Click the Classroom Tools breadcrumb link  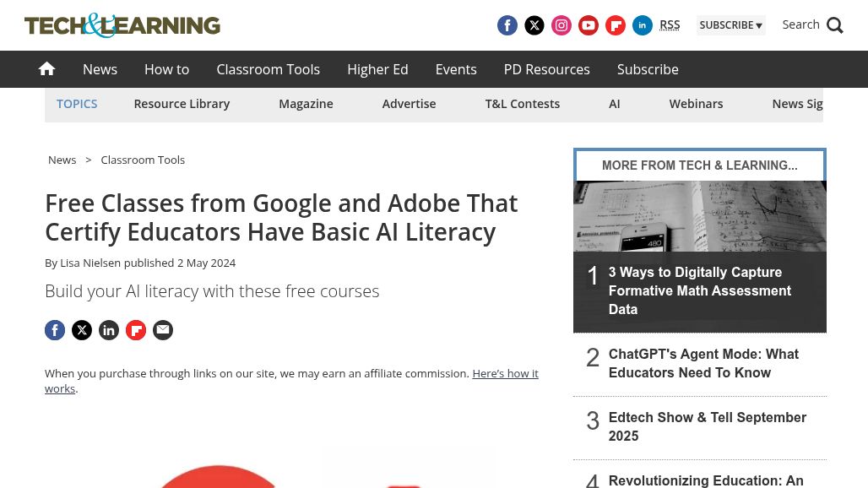[x=143, y=160]
